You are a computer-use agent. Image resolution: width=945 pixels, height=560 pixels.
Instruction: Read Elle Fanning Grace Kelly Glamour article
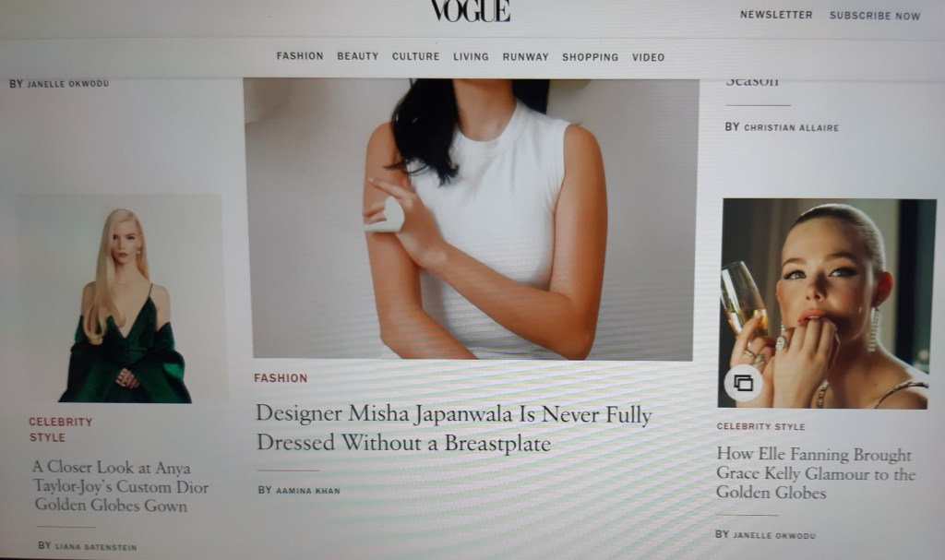816,473
